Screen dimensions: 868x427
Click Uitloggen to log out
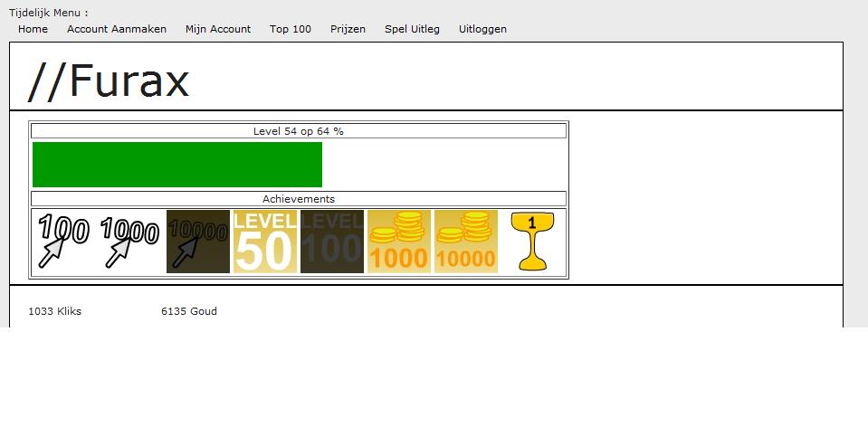pos(482,29)
